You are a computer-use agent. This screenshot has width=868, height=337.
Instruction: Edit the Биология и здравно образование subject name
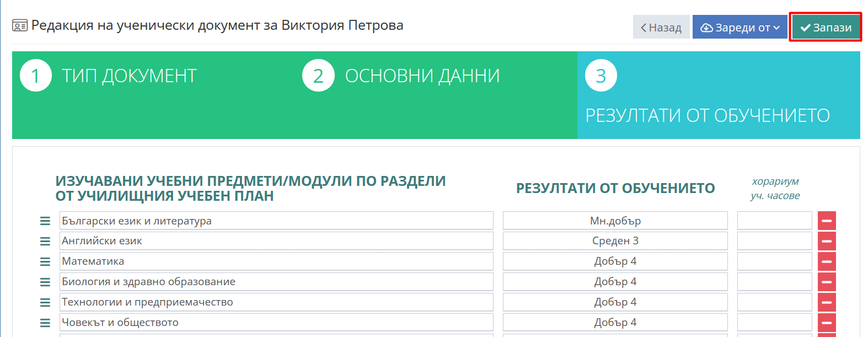click(276, 282)
